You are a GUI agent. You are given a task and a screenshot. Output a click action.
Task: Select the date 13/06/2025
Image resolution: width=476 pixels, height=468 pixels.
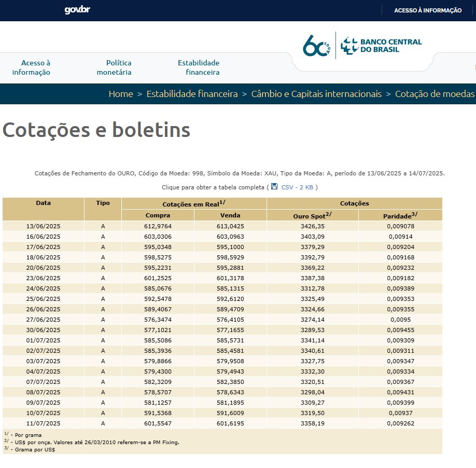tap(44, 226)
